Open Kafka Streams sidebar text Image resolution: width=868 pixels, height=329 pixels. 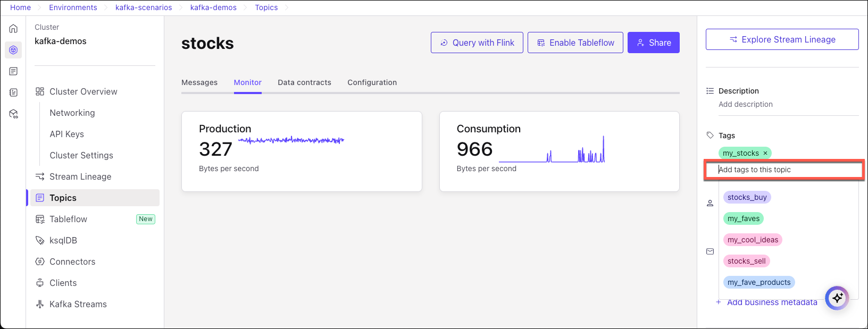[78, 304]
